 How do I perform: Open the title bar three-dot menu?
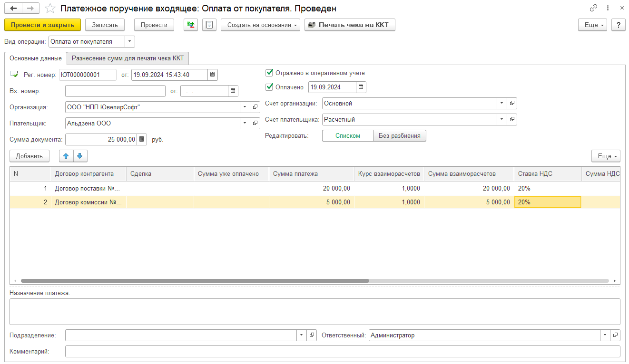pyautogui.click(x=608, y=9)
